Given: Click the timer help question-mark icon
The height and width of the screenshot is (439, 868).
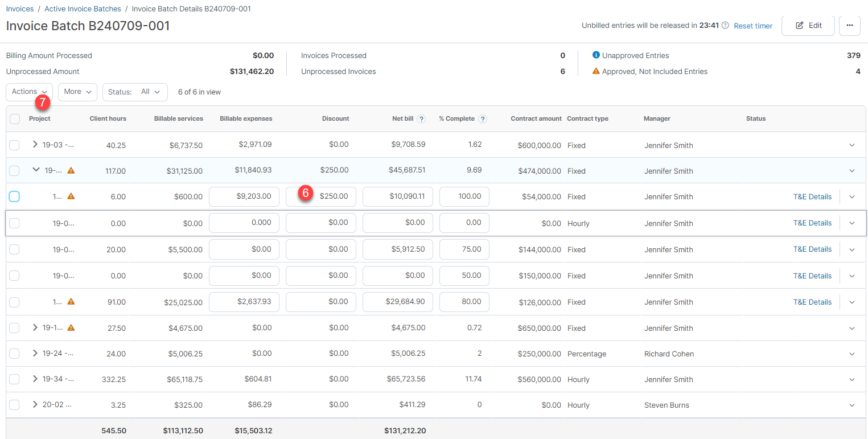Looking at the screenshot, I should [x=725, y=26].
